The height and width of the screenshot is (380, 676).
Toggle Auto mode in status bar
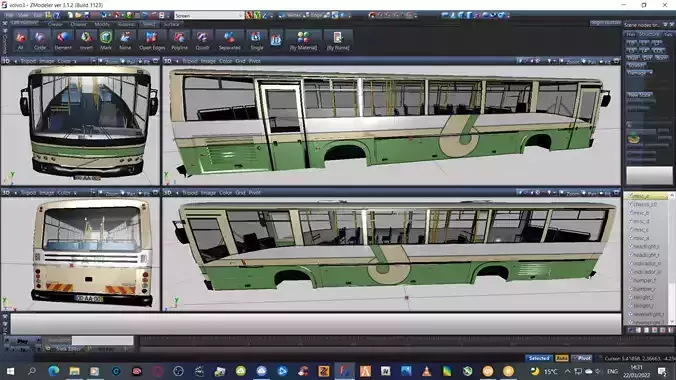[x=561, y=358]
